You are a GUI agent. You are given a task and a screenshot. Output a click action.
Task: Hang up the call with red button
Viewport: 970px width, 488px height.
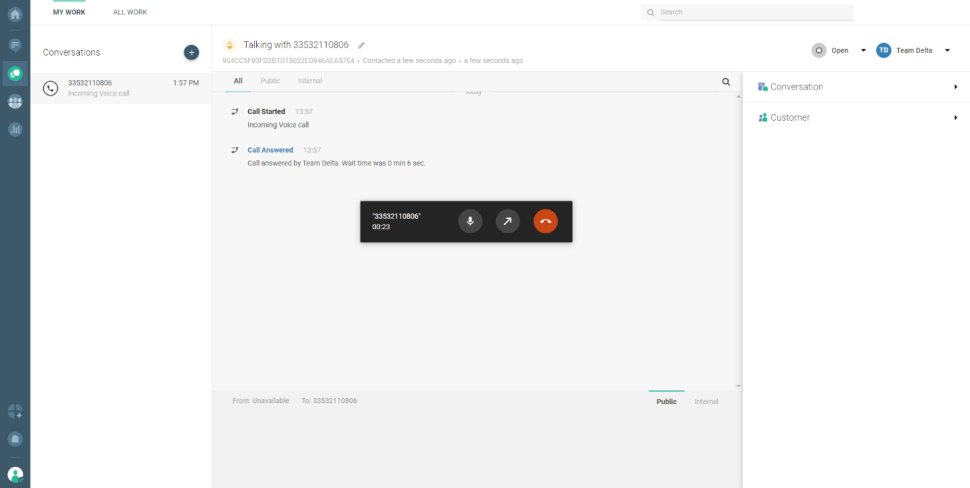tap(545, 221)
